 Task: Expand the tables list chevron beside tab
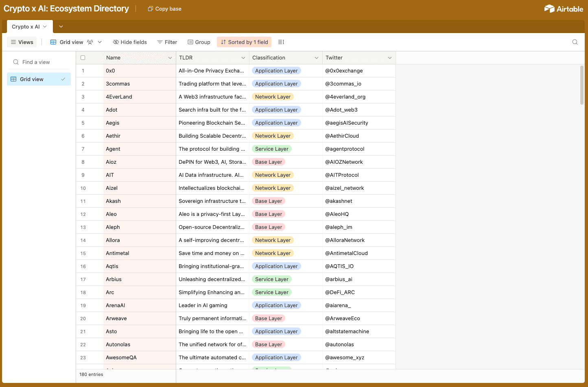(61, 26)
